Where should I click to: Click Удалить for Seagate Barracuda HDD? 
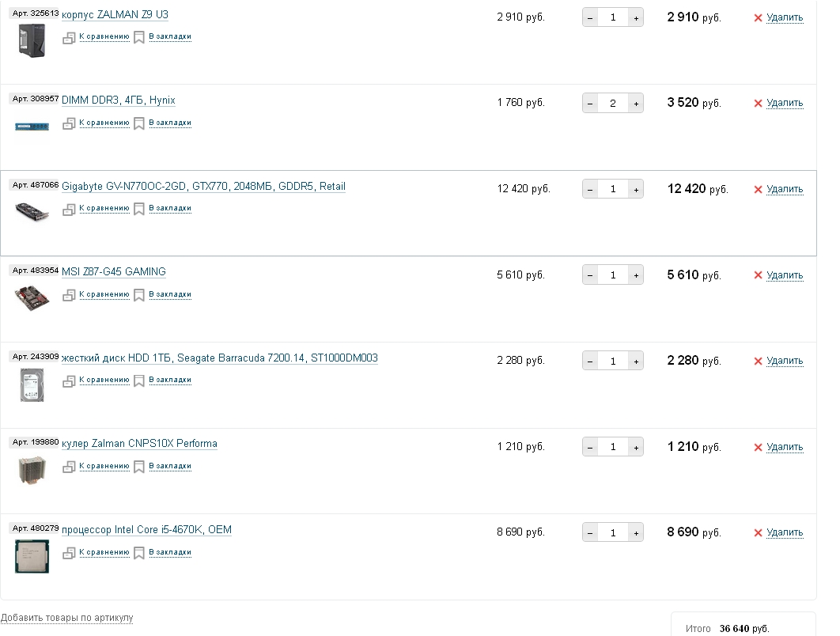click(785, 361)
